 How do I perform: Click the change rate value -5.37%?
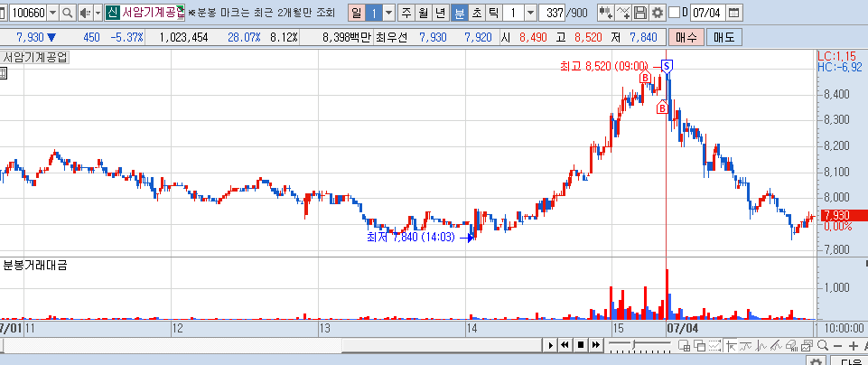pyautogui.click(x=126, y=38)
